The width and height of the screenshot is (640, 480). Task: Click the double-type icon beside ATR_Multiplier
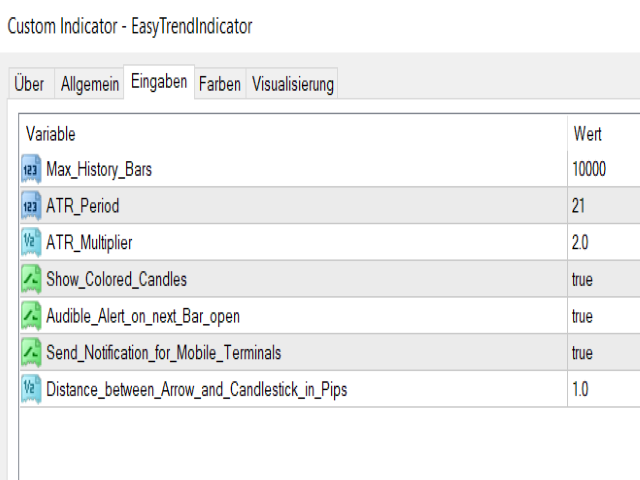(x=31, y=242)
